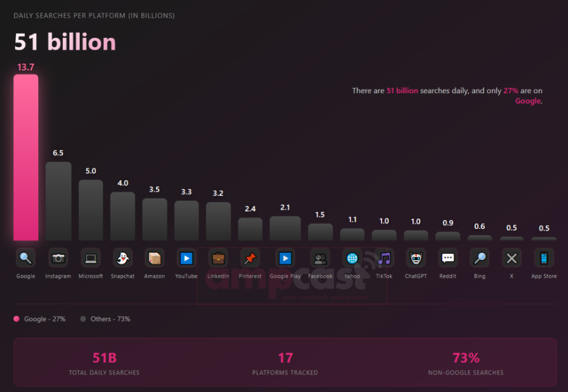This screenshot has width=568, height=392.
Task: Click the X platform icon
Action: coord(511,258)
